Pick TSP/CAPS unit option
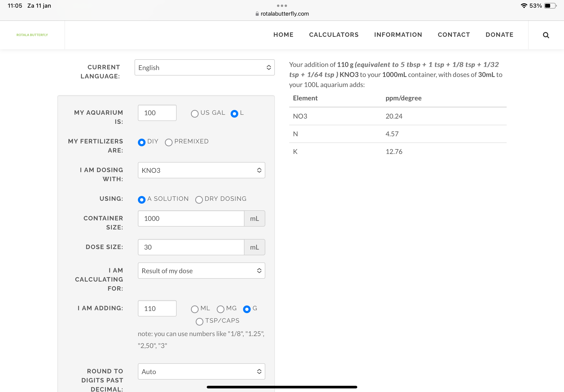 199,321
